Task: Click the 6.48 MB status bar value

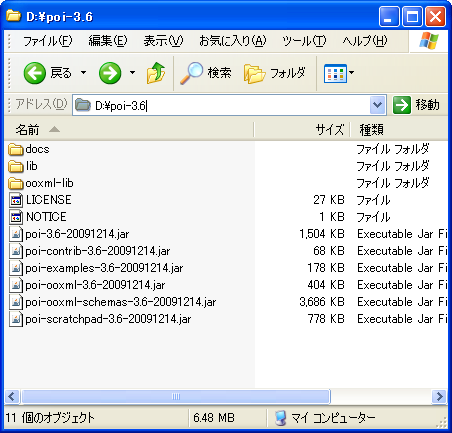Action: click(x=214, y=418)
